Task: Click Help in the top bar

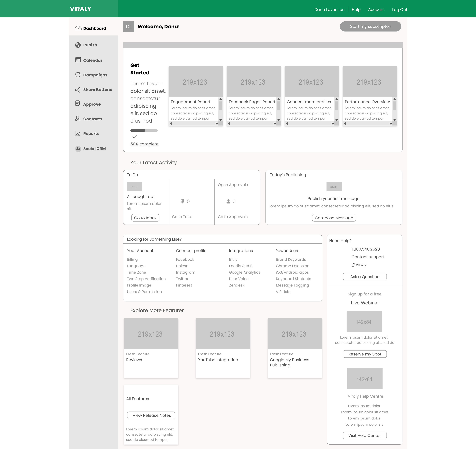Action: pos(356,10)
